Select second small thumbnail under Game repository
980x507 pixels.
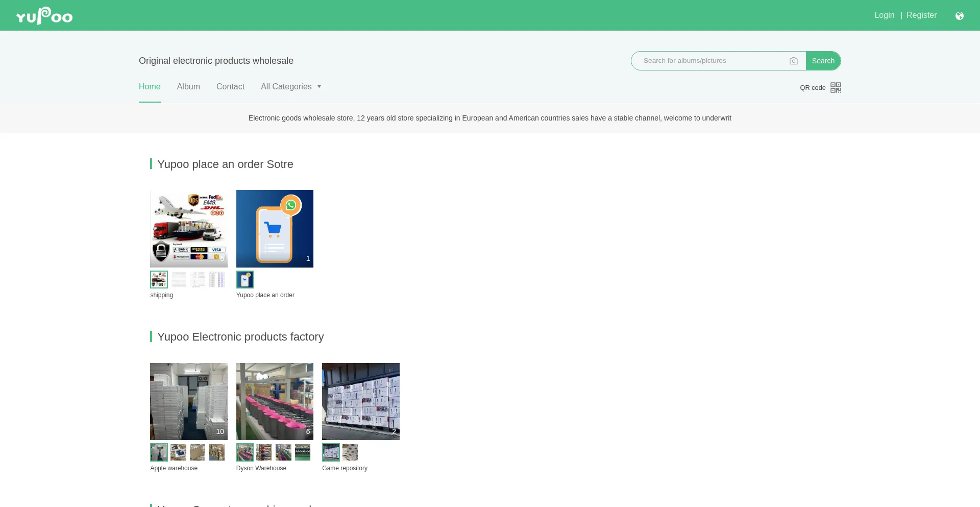350,452
